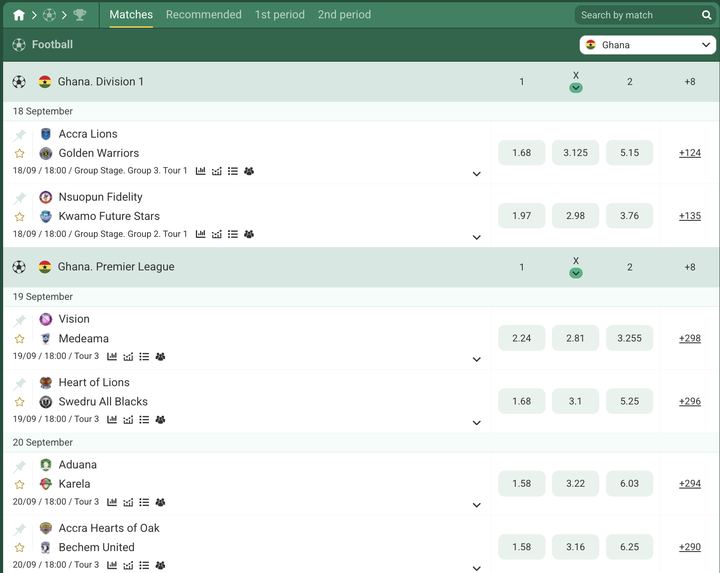Screen dimensions: 720x573
Task: Favorite the Aduana vs Karela match
Action: 19,484
